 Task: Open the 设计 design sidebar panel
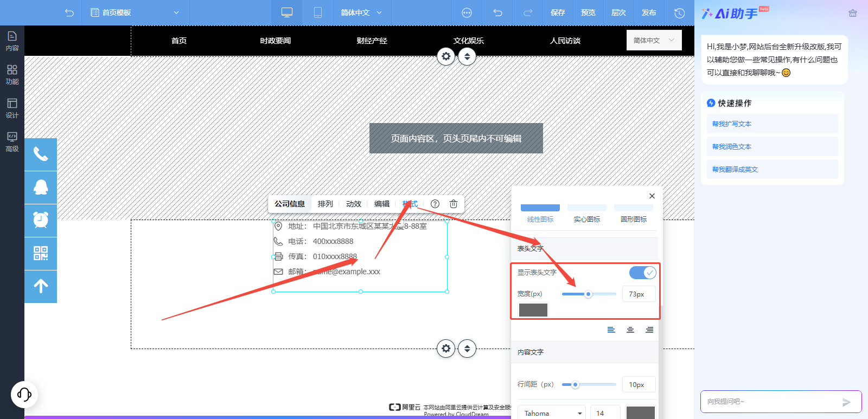coord(12,108)
